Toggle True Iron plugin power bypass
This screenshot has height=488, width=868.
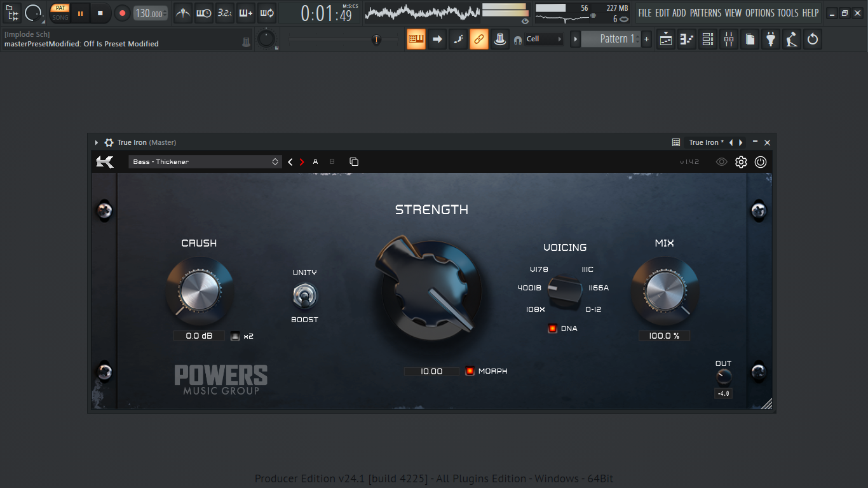761,162
